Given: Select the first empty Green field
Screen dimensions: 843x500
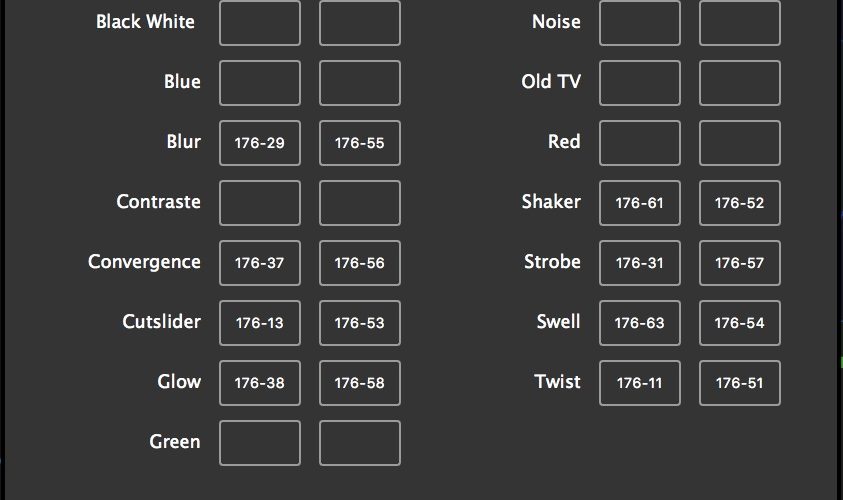Looking at the screenshot, I should pyautogui.click(x=260, y=443).
